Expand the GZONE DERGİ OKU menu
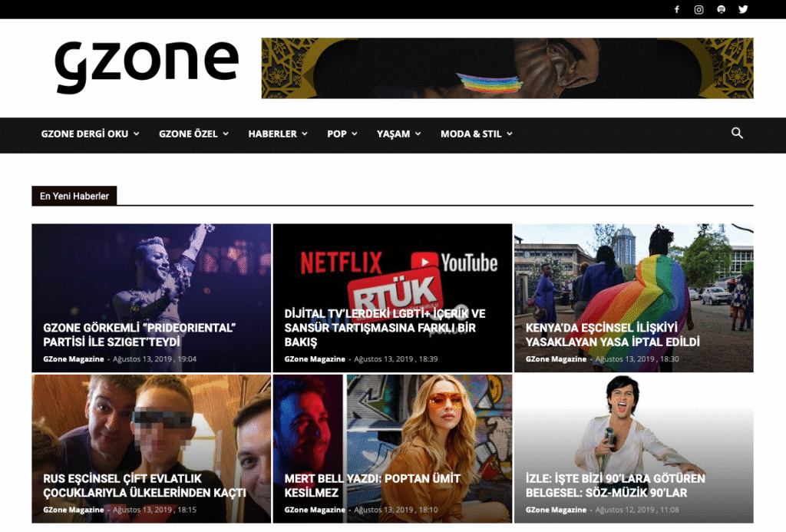The height and width of the screenshot is (532, 786). click(90, 134)
